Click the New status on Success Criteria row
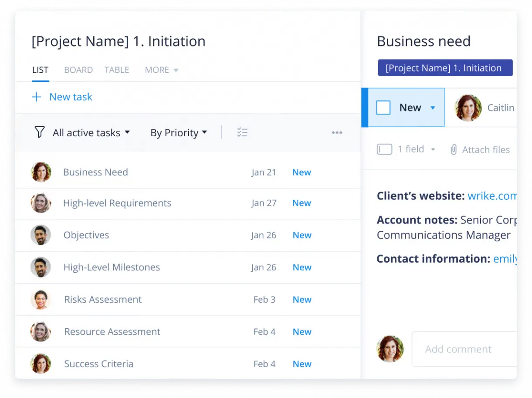Viewport: 532px width, 398px height. pyautogui.click(x=302, y=364)
